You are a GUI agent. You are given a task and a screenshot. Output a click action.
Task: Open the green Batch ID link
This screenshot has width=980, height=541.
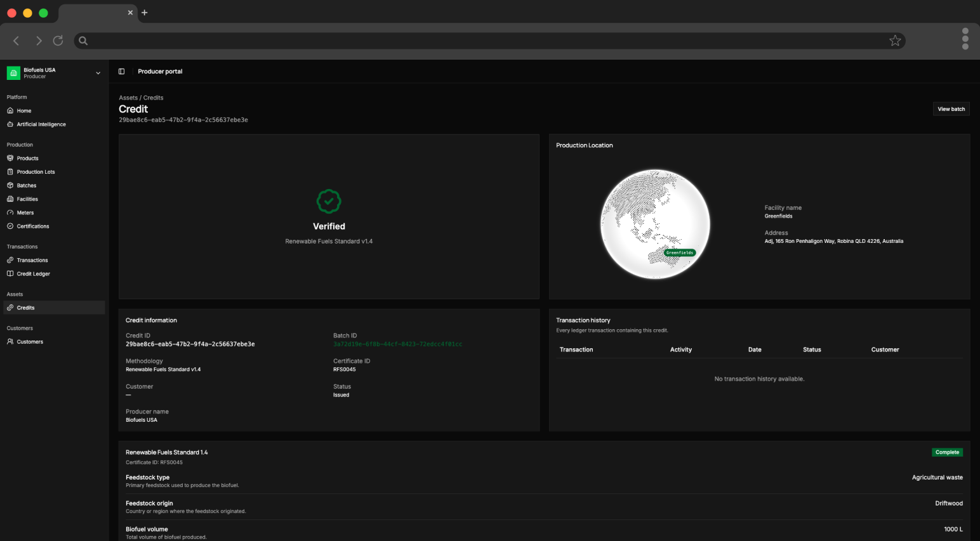click(397, 344)
